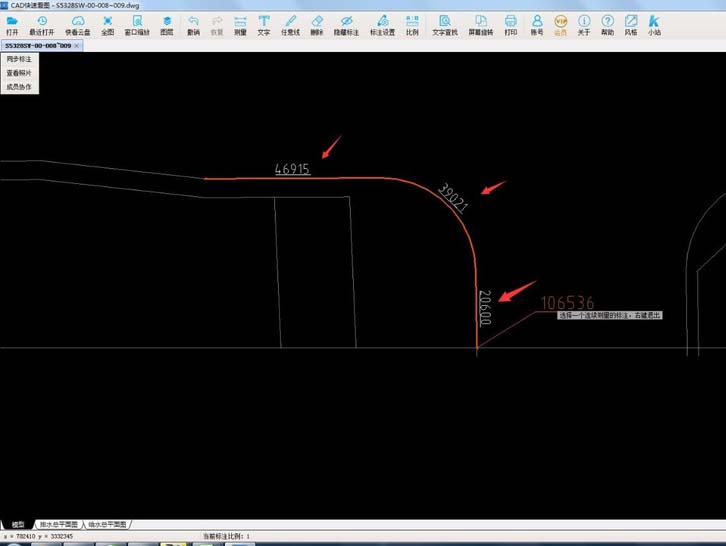
Task: Click the 106536 total length label
Action: [568, 303]
